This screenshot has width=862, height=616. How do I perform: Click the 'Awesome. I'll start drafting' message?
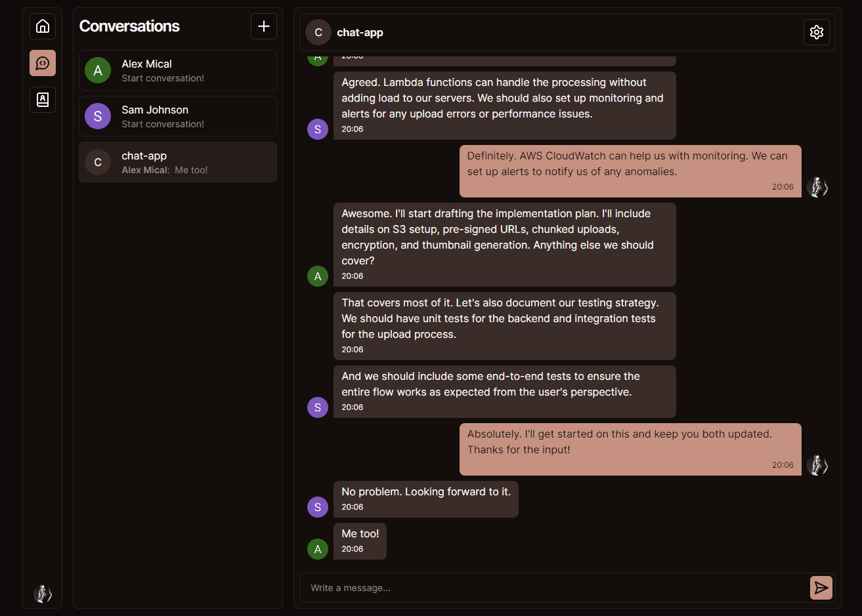tap(504, 244)
